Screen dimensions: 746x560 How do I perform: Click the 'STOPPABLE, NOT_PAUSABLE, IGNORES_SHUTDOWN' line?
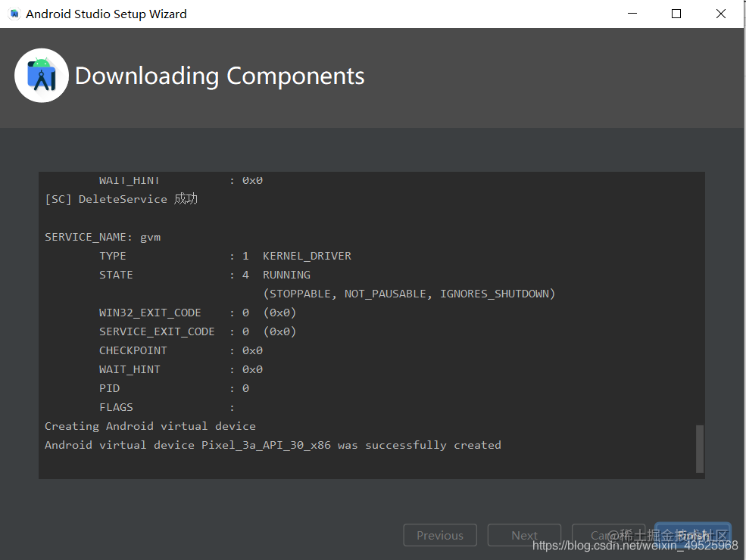409,294
